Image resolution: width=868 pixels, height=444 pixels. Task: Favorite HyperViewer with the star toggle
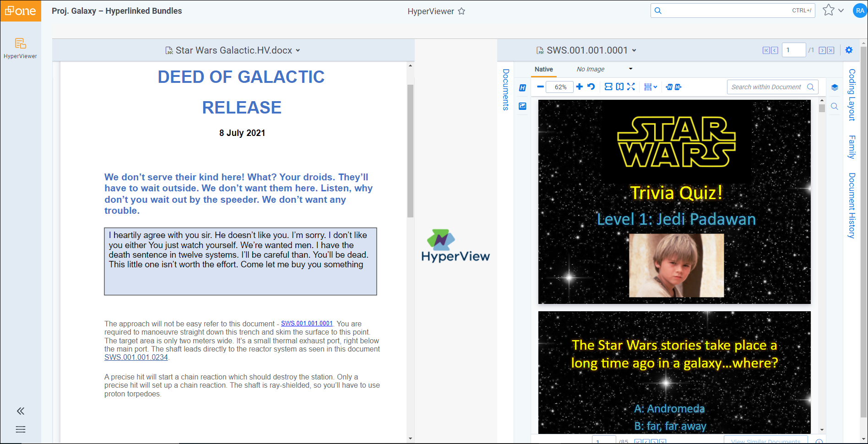[461, 11]
